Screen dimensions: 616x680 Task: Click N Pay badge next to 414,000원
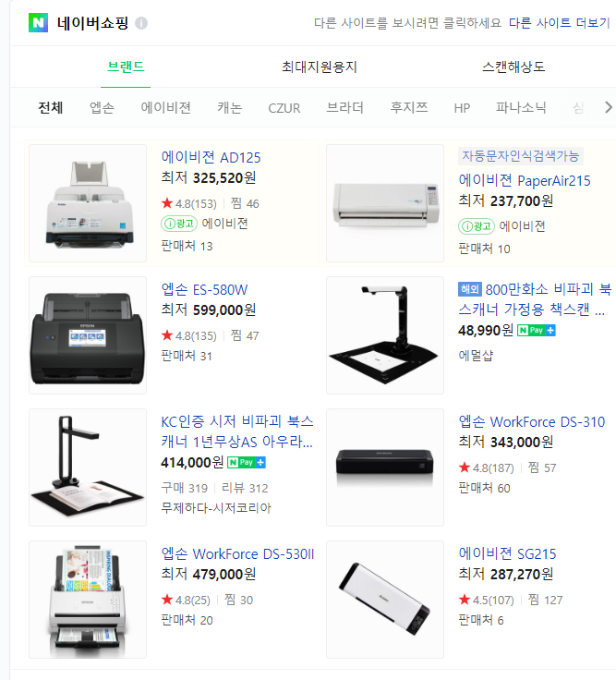pyautogui.click(x=247, y=463)
